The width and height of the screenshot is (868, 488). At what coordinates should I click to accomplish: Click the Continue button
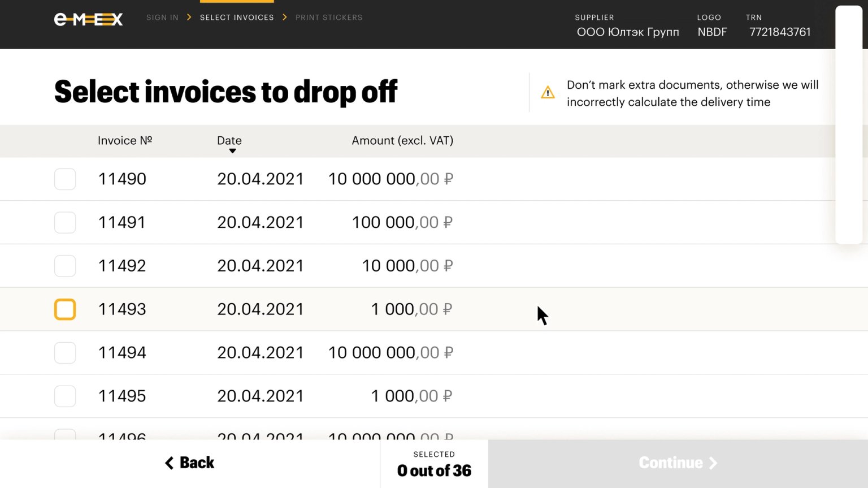[x=678, y=463]
